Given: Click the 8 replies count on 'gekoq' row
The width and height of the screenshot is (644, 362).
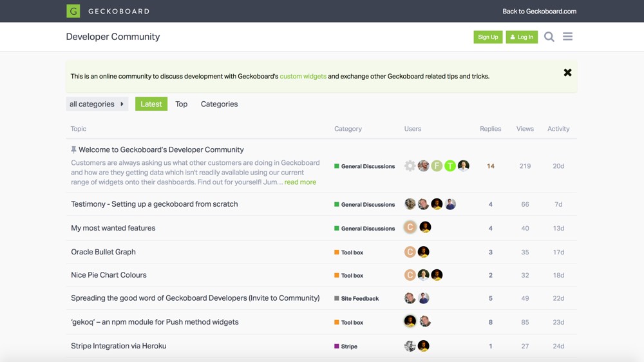Looking at the screenshot, I should click(x=490, y=323).
